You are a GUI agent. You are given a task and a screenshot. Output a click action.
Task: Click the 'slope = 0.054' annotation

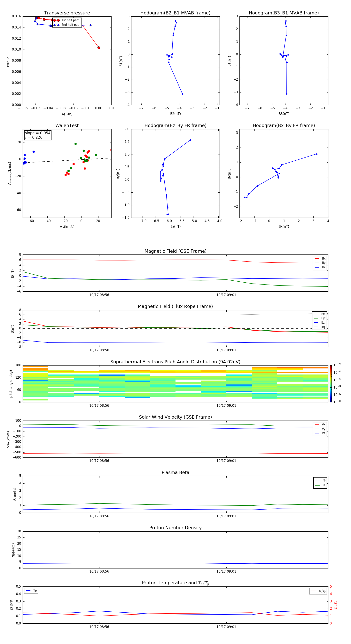(x=38, y=133)
